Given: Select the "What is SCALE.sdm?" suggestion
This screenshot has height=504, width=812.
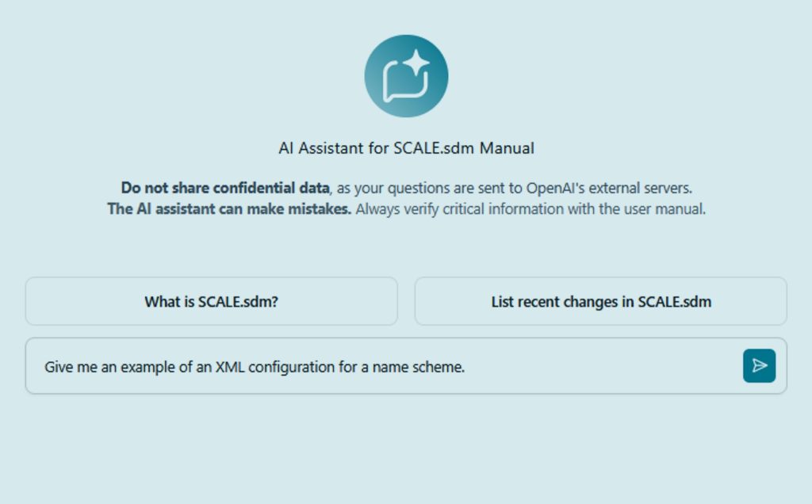Looking at the screenshot, I should (211, 301).
